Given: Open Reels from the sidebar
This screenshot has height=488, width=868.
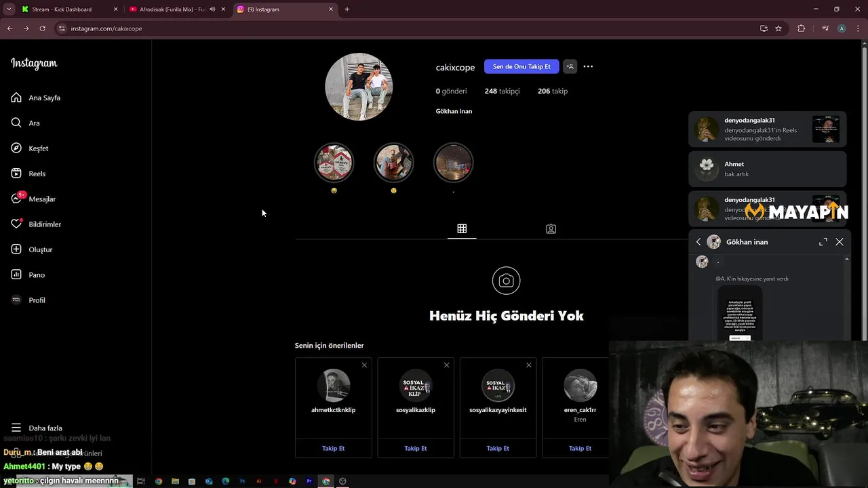Looking at the screenshot, I should pyautogui.click(x=28, y=174).
